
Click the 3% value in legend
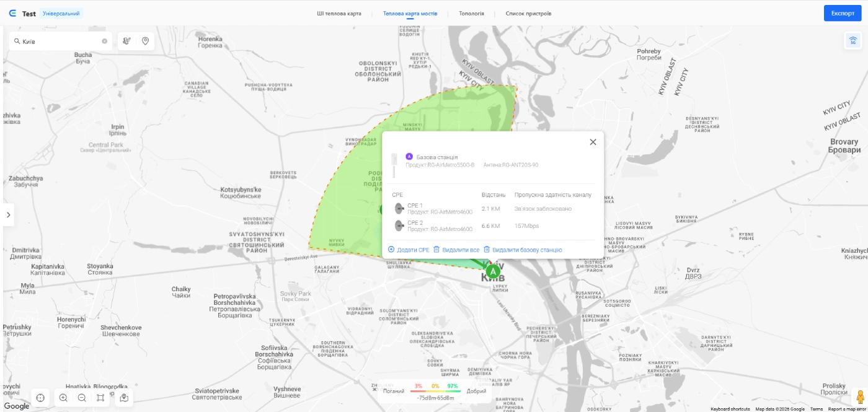418,386
